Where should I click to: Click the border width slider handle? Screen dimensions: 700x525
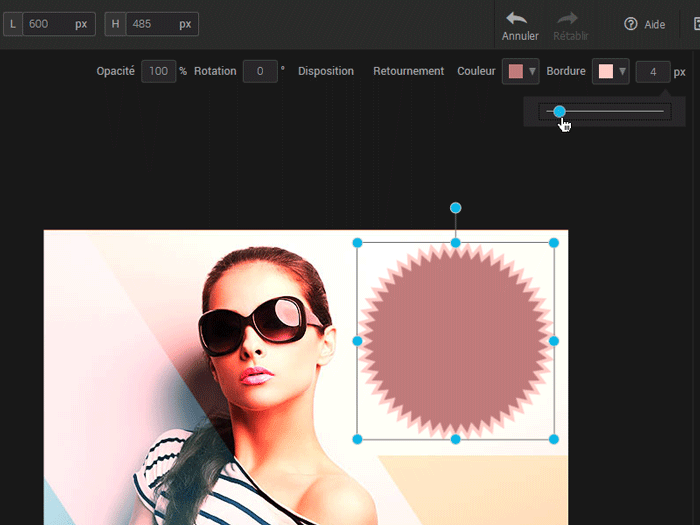coord(559,111)
